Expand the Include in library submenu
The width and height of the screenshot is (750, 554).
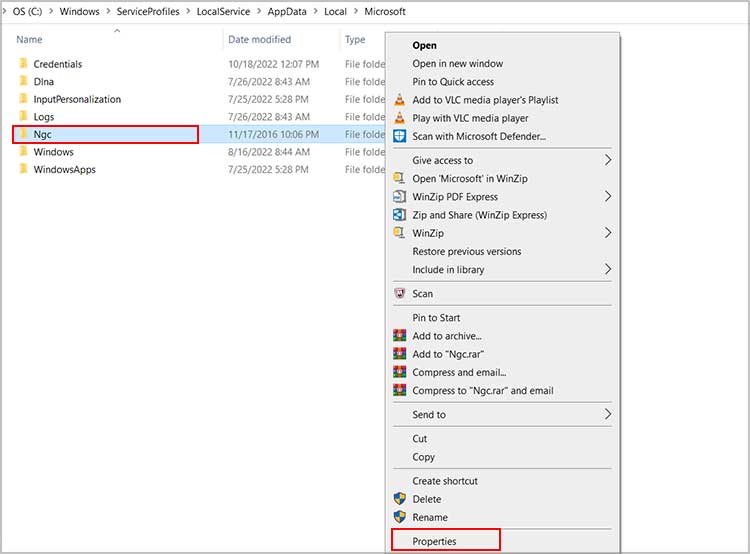pyautogui.click(x=608, y=269)
